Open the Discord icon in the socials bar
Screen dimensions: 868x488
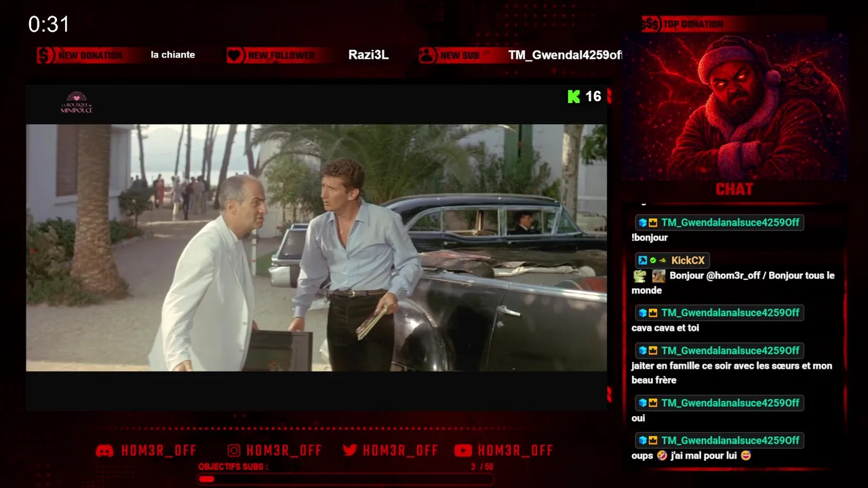pyautogui.click(x=104, y=451)
